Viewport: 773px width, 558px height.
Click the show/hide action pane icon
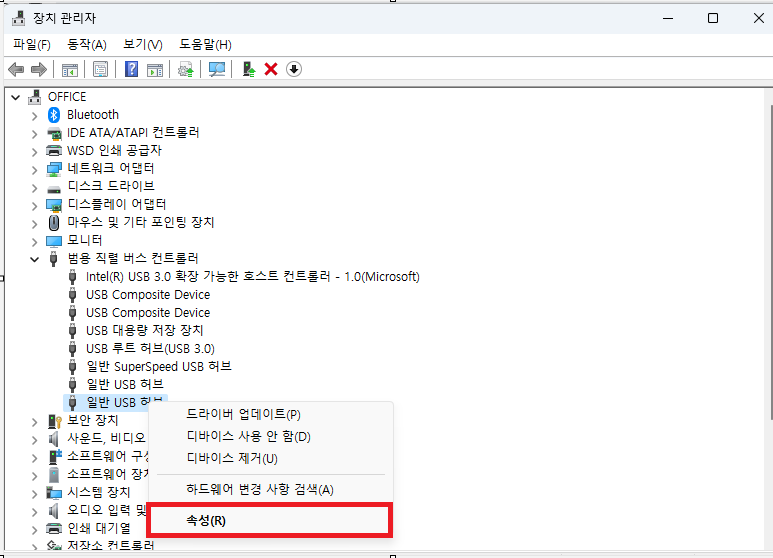(155, 70)
